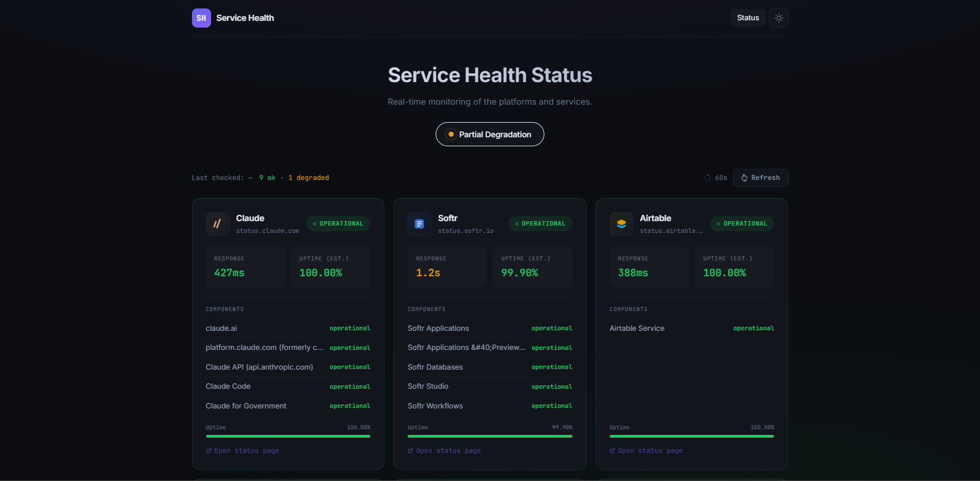Viewport: 980px width, 481px height.
Task: Click the Claude uptime progress bar
Action: 288,436
